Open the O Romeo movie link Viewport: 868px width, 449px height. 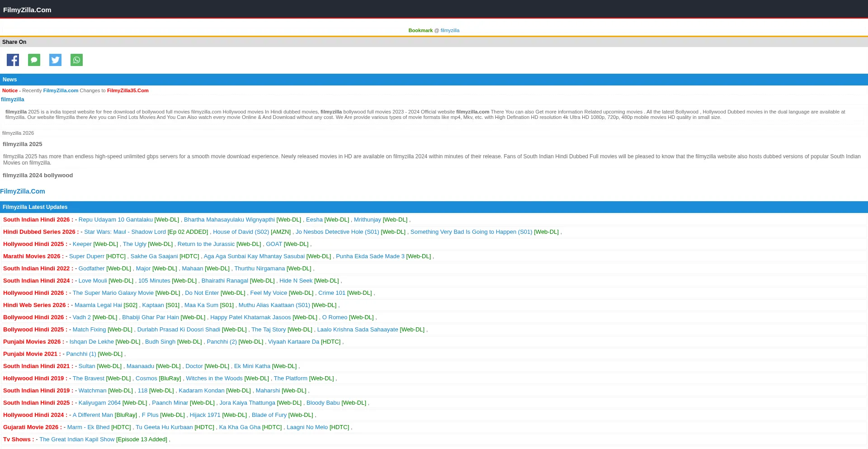[335, 317]
